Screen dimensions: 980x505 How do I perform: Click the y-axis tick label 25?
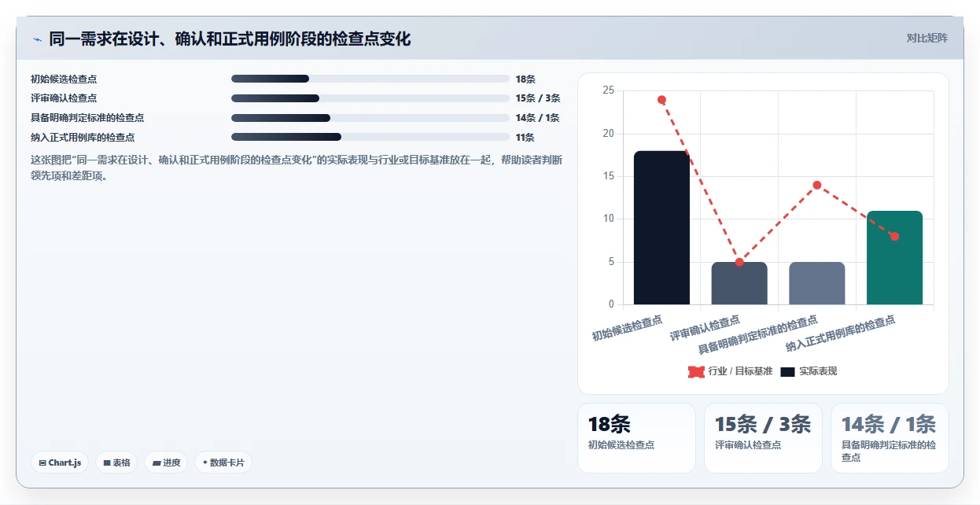609,90
